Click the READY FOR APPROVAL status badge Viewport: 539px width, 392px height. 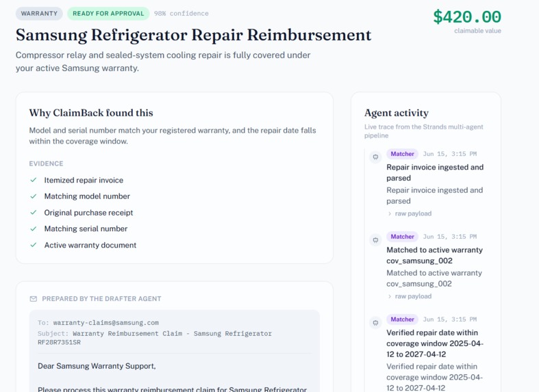[x=108, y=14]
